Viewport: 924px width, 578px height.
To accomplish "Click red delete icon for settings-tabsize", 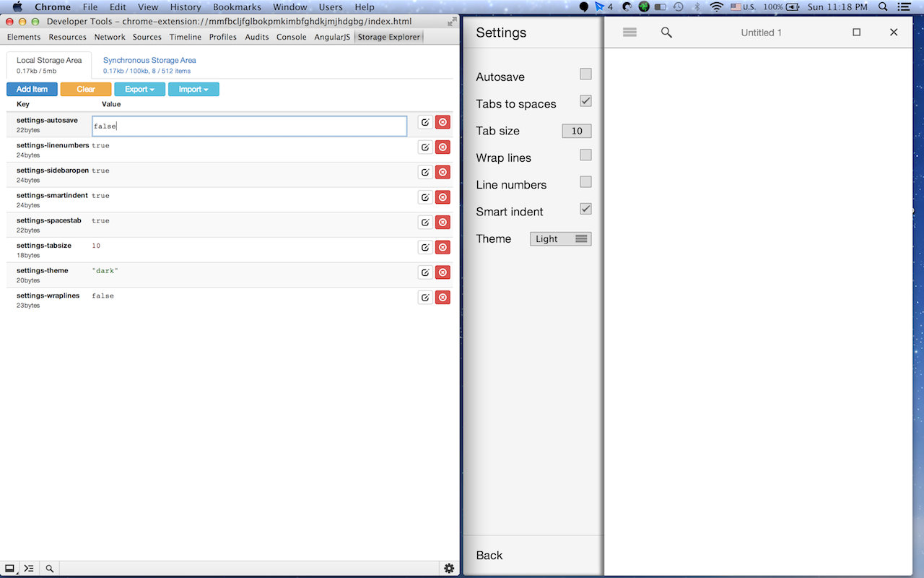I will [x=443, y=247].
